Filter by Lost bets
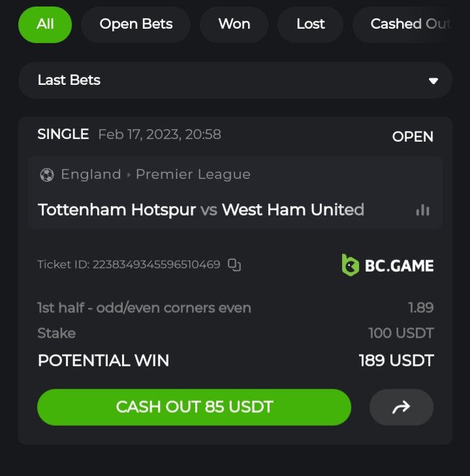470x476 pixels. [x=311, y=25]
